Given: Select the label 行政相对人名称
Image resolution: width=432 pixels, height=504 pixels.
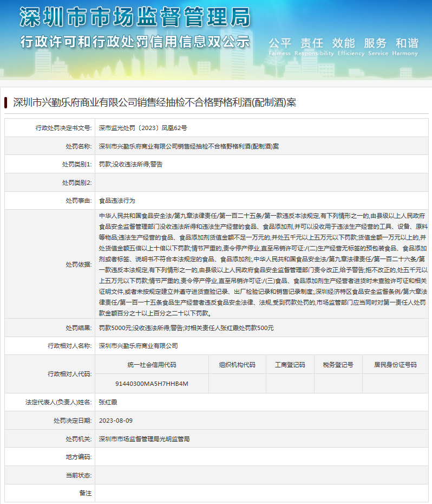Looking at the screenshot, I should (70, 346).
